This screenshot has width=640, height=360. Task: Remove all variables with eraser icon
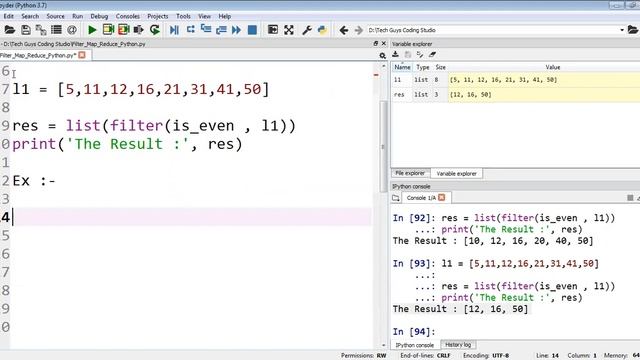point(432,54)
